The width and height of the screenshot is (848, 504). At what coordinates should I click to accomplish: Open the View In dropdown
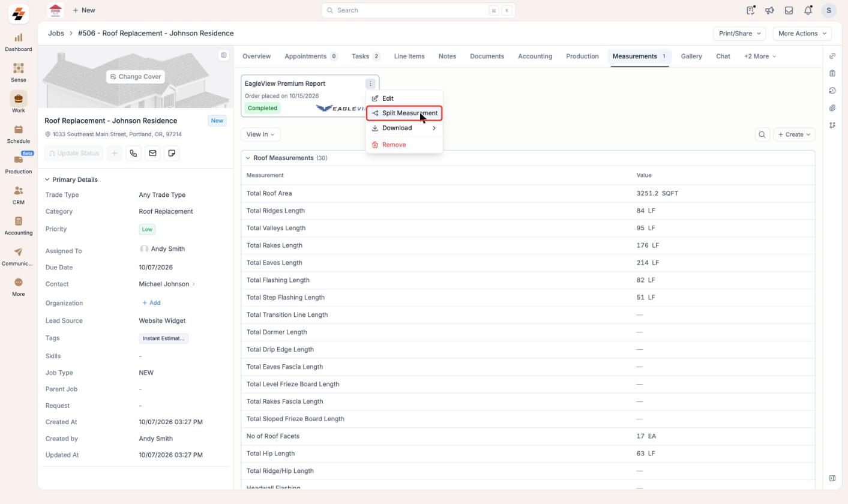pos(260,134)
